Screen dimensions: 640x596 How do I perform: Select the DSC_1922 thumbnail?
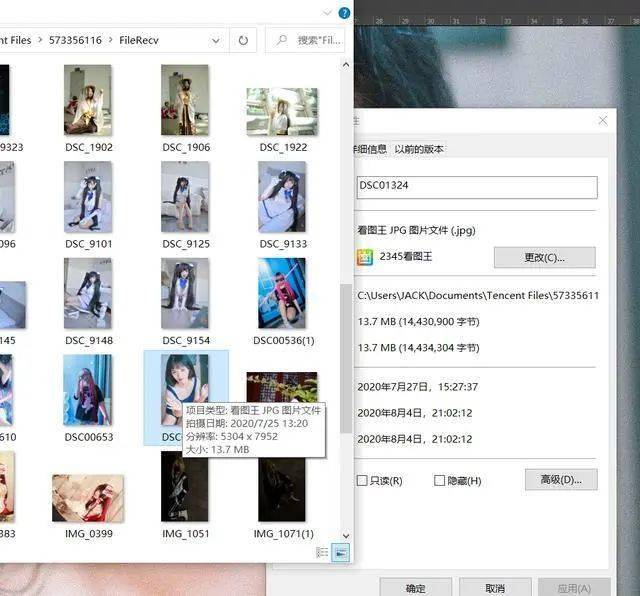pyautogui.click(x=282, y=112)
